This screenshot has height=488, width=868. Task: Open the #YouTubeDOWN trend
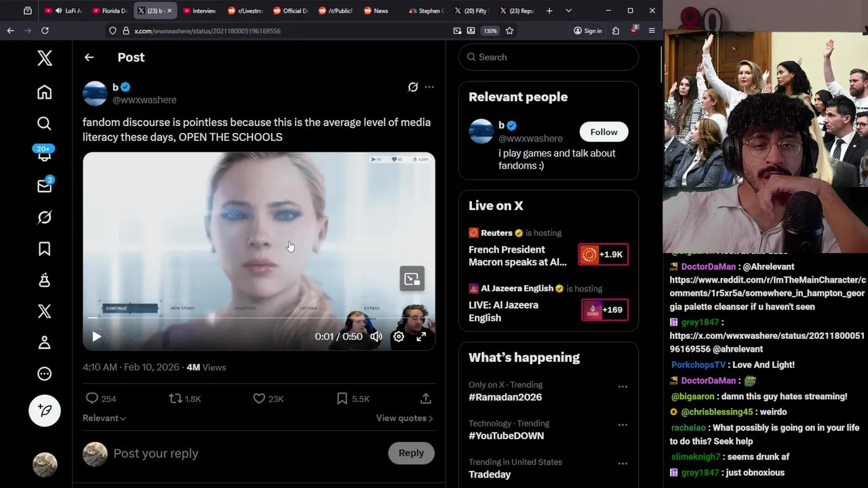point(506,436)
